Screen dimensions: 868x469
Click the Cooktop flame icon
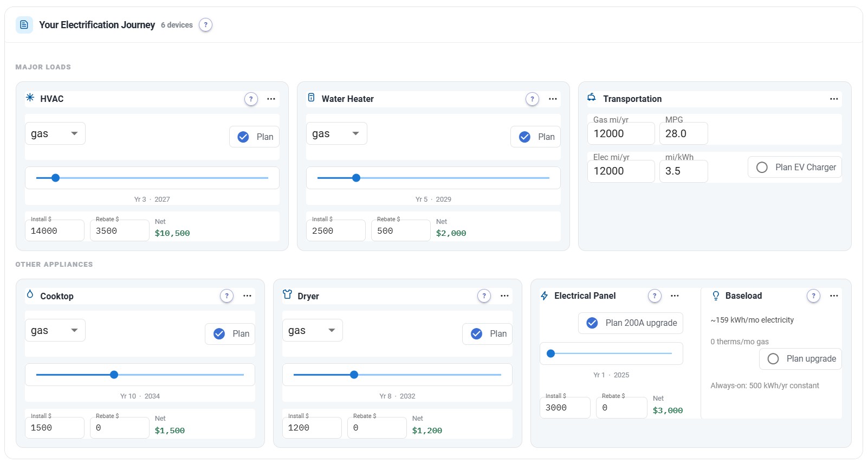[30, 294]
